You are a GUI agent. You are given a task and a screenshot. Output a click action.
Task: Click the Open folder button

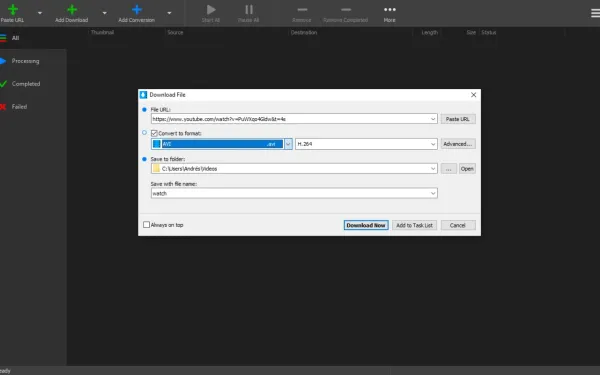(x=467, y=169)
